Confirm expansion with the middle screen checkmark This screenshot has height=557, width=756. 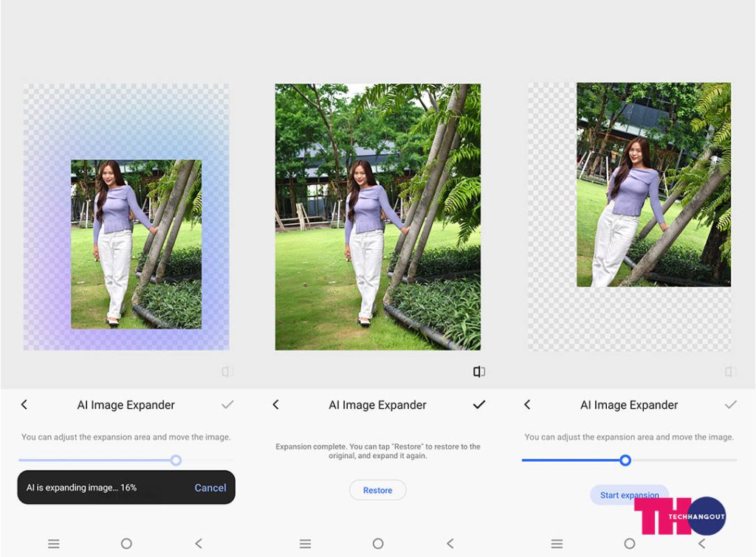point(479,405)
